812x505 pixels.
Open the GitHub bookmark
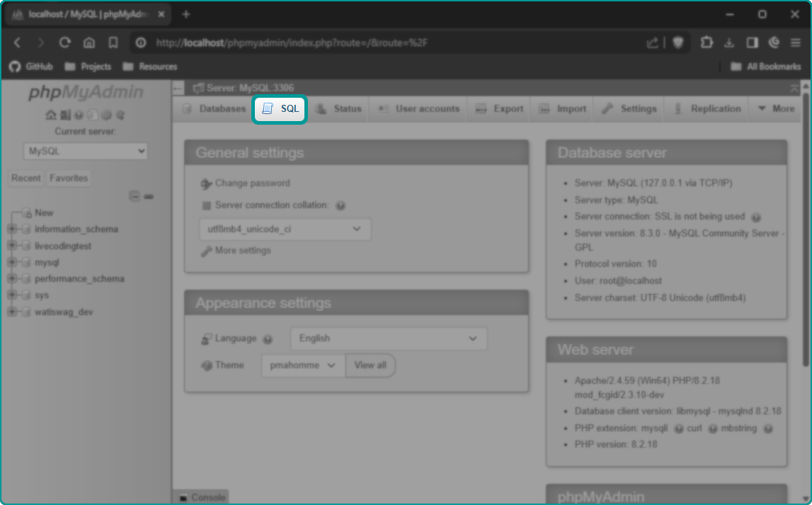(x=31, y=67)
